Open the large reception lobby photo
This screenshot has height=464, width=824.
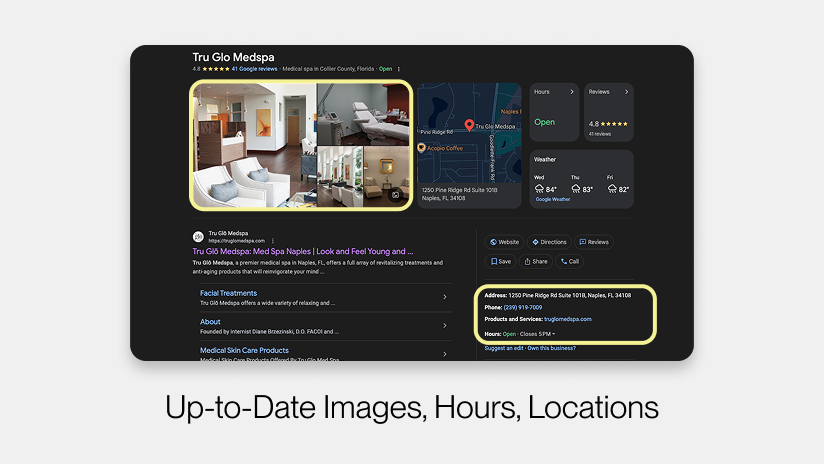(x=255, y=145)
